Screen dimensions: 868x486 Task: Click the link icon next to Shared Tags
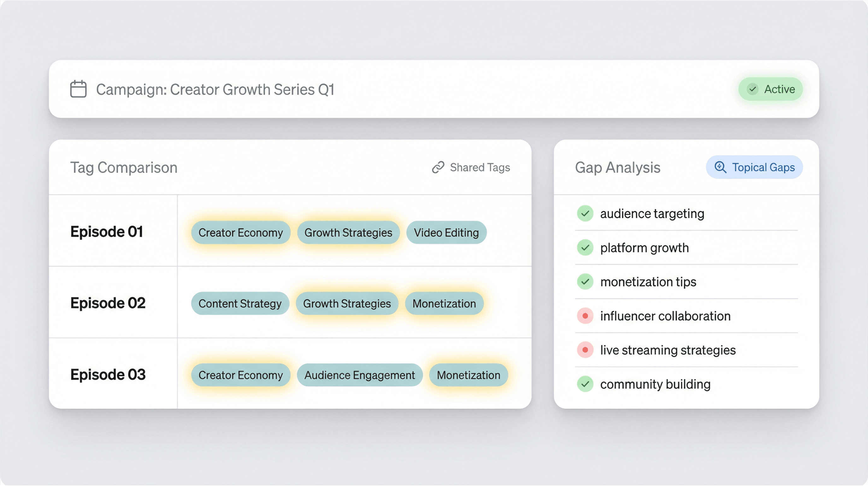(x=438, y=167)
